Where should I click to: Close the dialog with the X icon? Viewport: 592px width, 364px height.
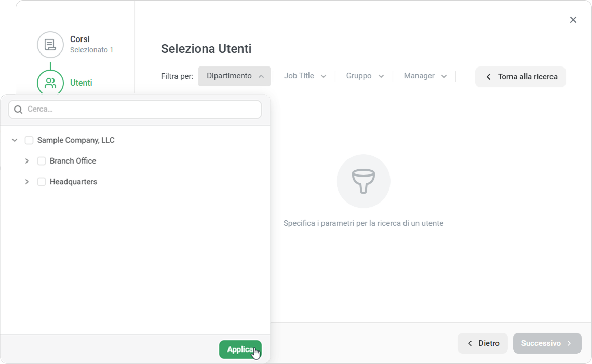tap(573, 20)
